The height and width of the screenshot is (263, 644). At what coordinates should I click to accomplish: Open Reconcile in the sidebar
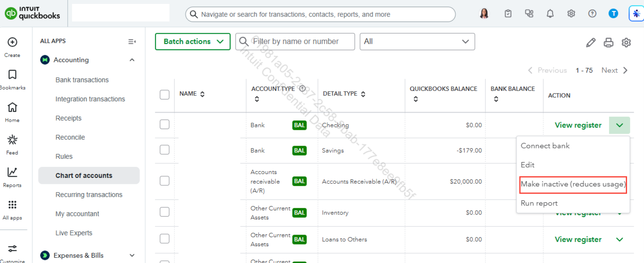[x=70, y=137]
